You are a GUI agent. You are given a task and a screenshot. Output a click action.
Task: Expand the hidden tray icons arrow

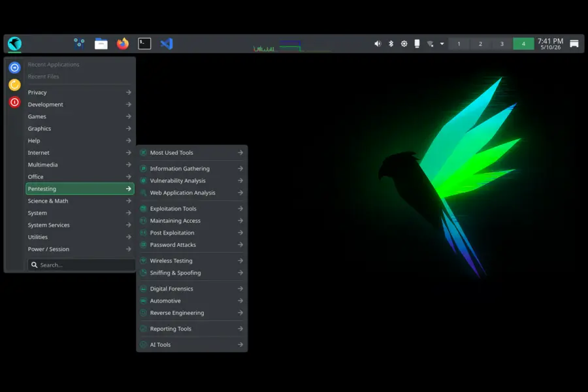[x=442, y=44]
